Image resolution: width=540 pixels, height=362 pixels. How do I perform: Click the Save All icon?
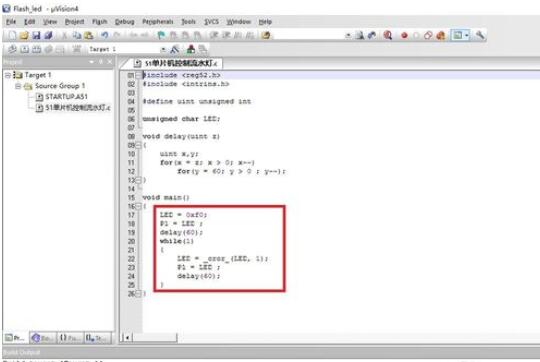pyautogui.click(x=48, y=35)
